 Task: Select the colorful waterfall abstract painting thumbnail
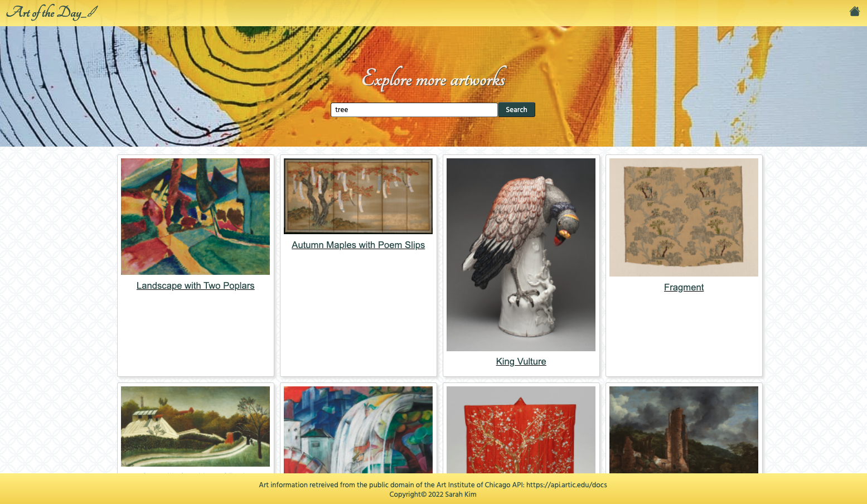tap(358, 430)
